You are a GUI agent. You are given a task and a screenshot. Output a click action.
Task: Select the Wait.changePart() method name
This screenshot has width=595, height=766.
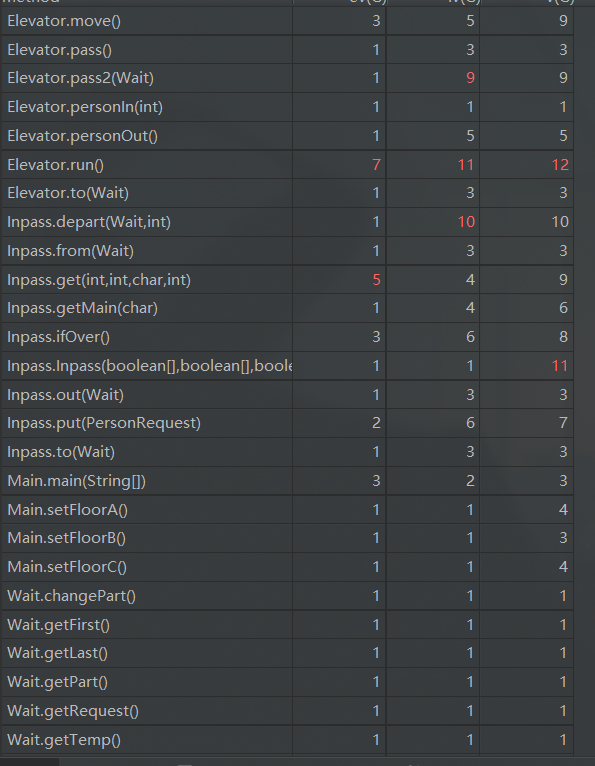[71, 596]
